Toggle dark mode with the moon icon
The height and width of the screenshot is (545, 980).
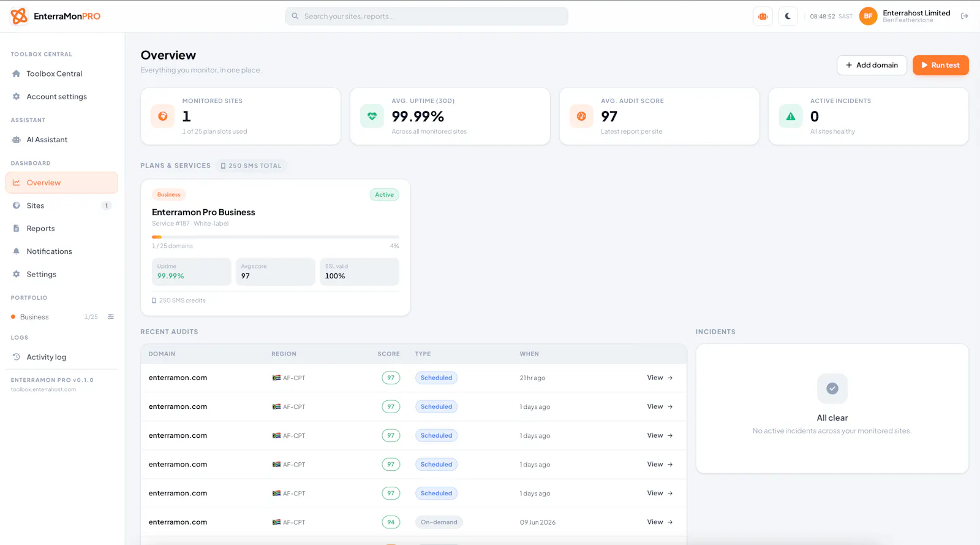[788, 17]
